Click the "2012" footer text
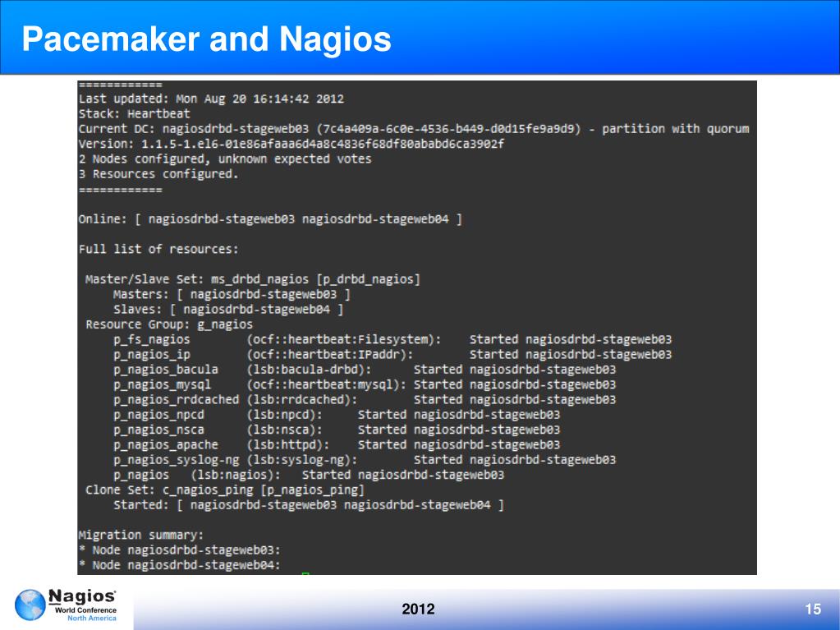 coord(418,609)
